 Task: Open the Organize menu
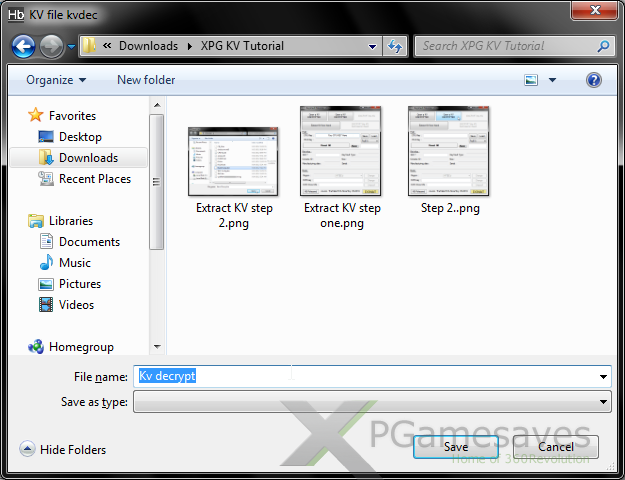coord(55,80)
